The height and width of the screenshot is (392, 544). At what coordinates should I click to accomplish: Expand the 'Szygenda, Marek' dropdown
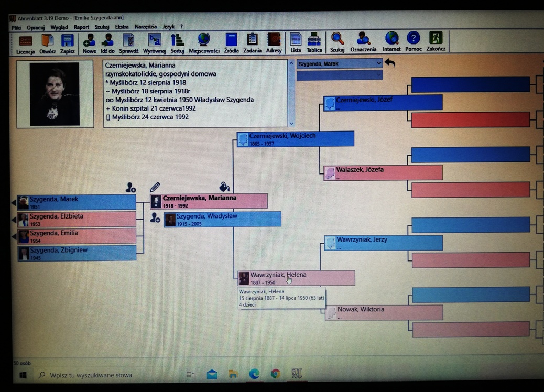pos(378,64)
